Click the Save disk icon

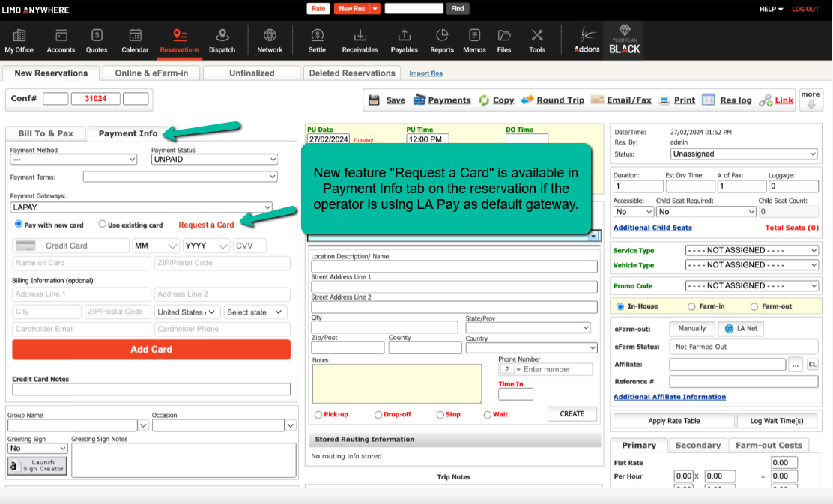375,100
